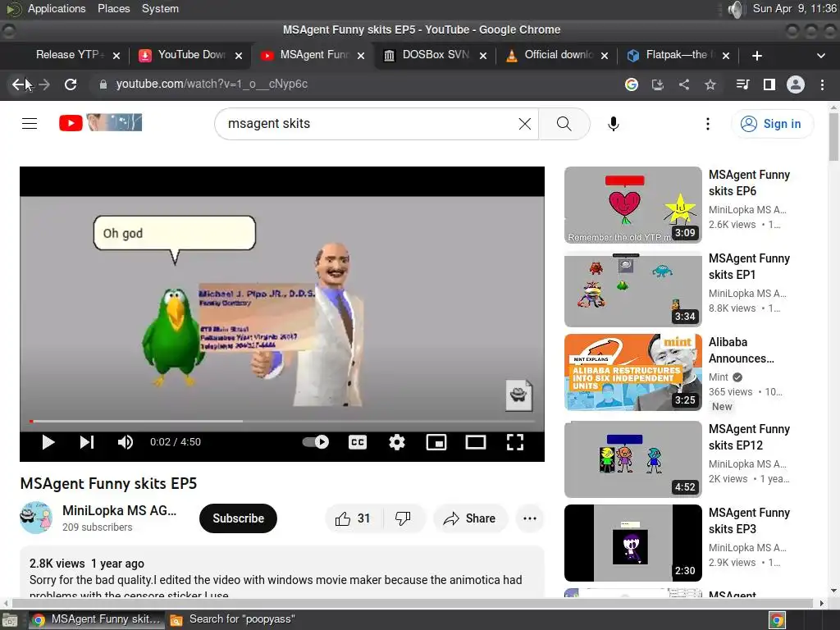
Task: Go to YouTube home via logo
Action: coord(100,123)
